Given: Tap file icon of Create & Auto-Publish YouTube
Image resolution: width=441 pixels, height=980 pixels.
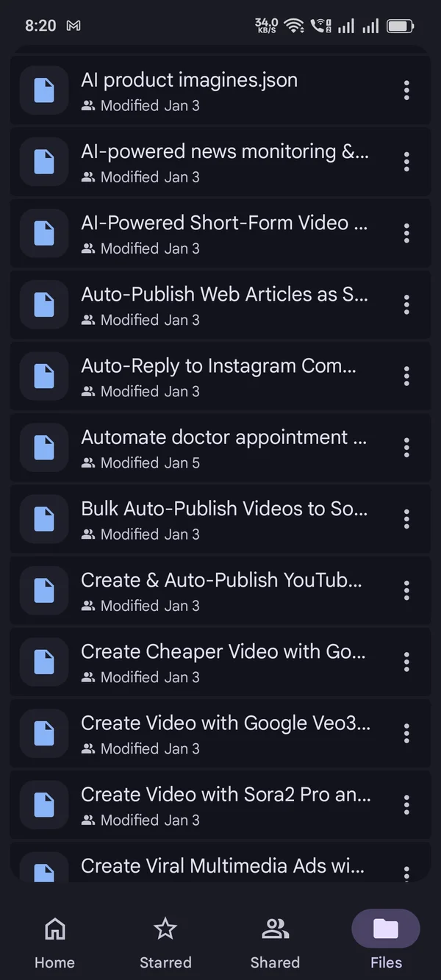Looking at the screenshot, I should point(44,590).
